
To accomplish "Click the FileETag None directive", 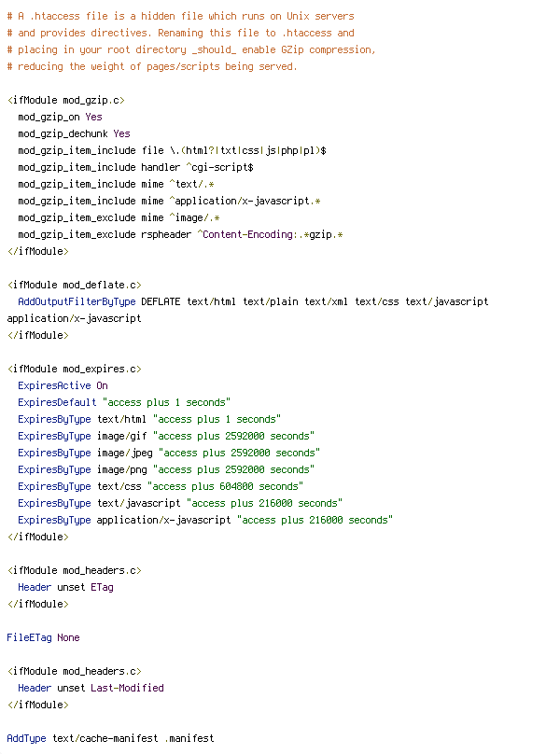I will coord(43,637).
